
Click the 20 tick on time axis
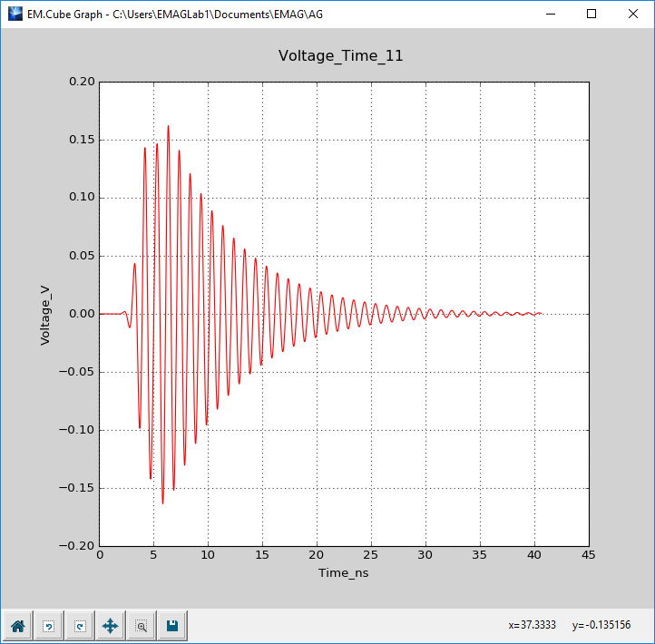point(317,555)
